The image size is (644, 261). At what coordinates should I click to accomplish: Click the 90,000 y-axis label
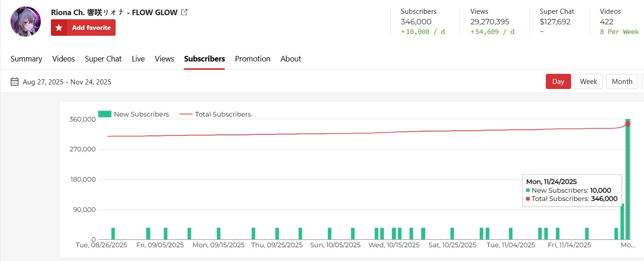(x=83, y=210)
